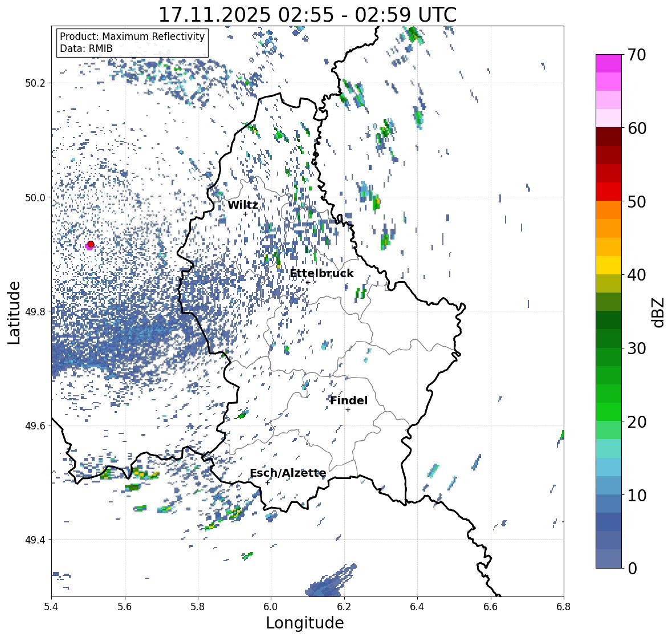The image size is (672, 637).
Task: Click the 6.0 longitude tick label
Action: [271, 607]
